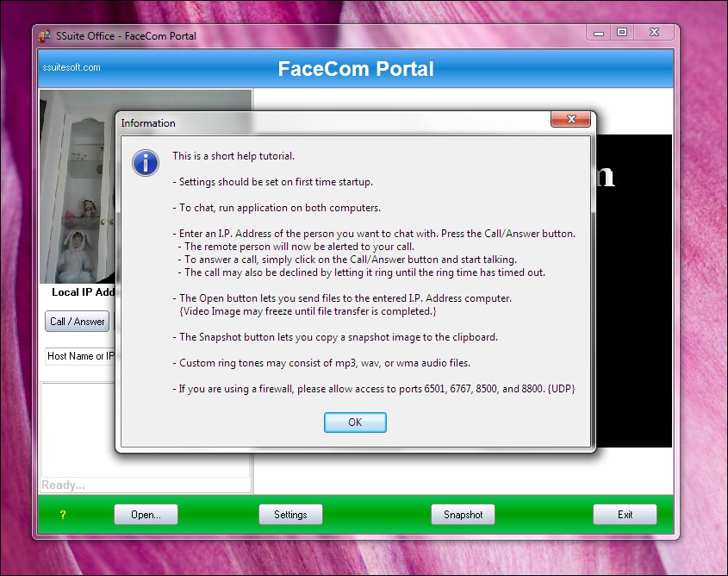728x576 pixels.
Task: Visit the ssuitesoft.com link in header
Action: pos(72,67)
